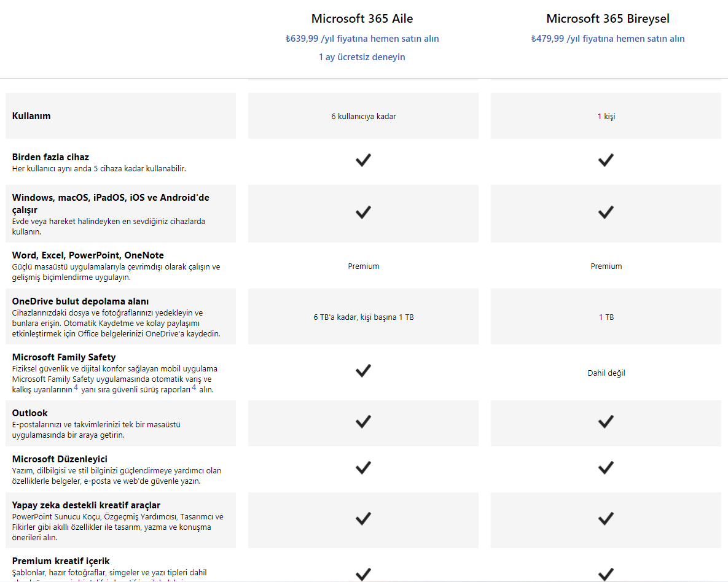Click the "6 TB'a kadar, kişi başına 1 TB" cell
The width and height of the screenshot is (728, 582).
[x=363, y=317]
